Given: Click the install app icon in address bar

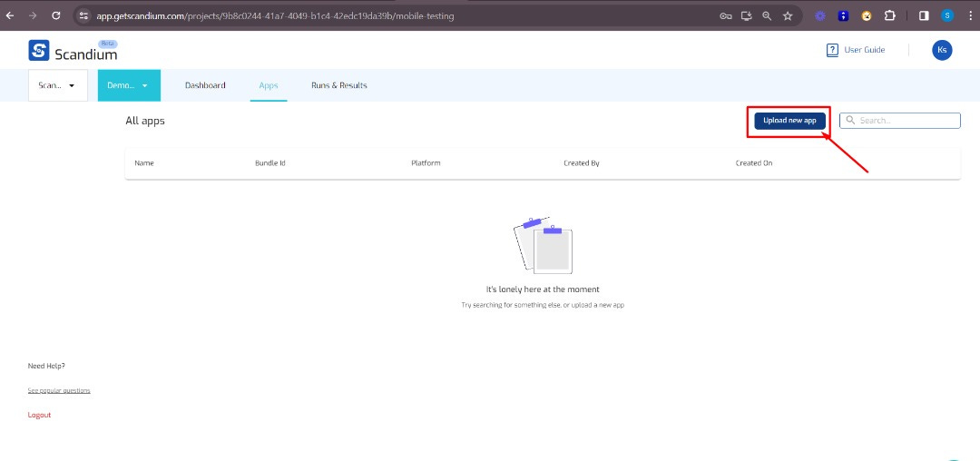Looking at the screenshot, I should click(x=746, y=16).
